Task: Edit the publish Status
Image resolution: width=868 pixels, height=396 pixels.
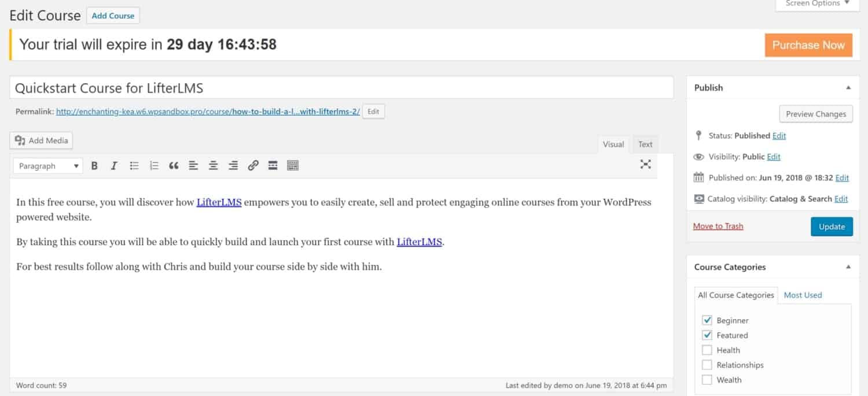Action: coord(779,136)
